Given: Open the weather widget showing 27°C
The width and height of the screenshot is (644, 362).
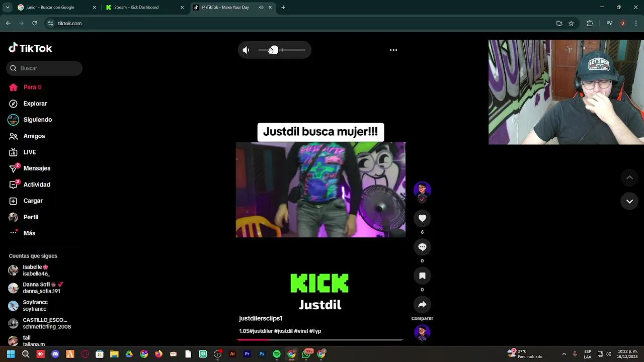Looking at the screenshot, I should [525, 354].
